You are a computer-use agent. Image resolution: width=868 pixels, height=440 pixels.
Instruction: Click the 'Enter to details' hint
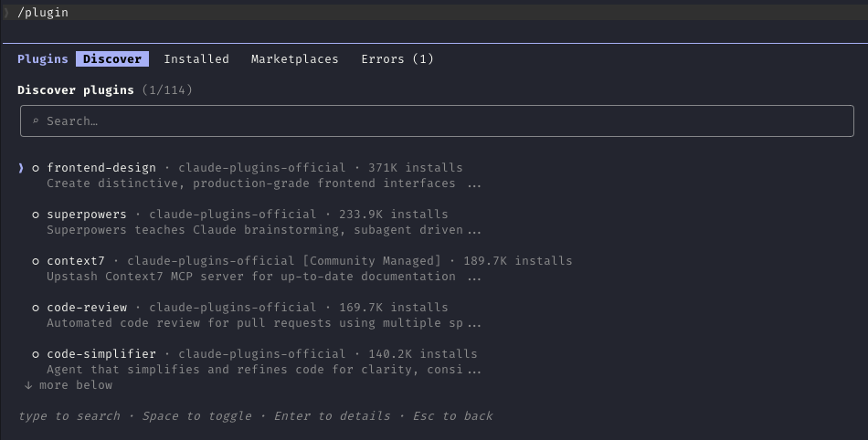coord(333,416)
